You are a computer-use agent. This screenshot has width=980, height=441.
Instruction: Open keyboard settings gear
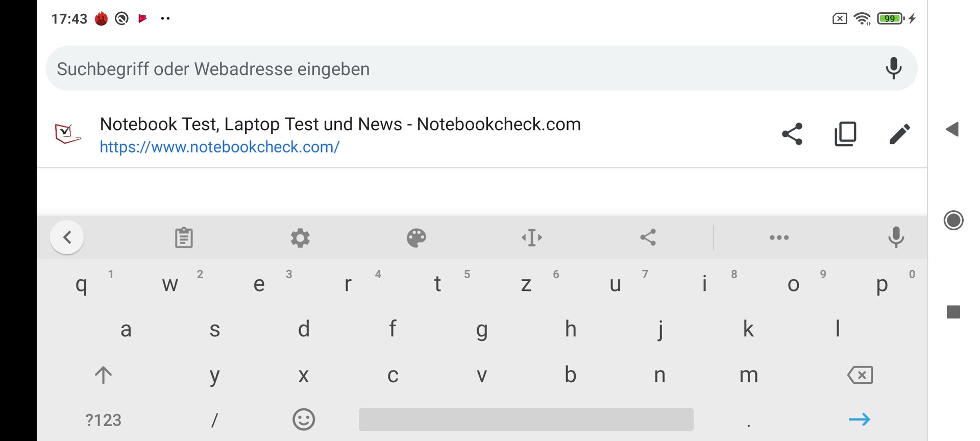[300, 238]
